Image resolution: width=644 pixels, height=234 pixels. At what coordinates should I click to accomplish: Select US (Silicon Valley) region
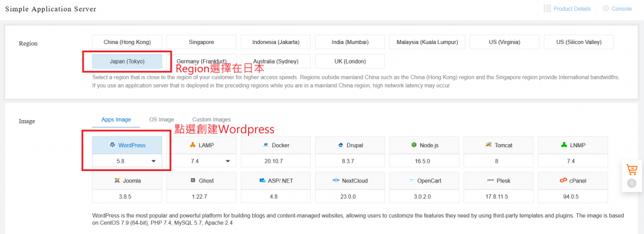coord(579,42)
